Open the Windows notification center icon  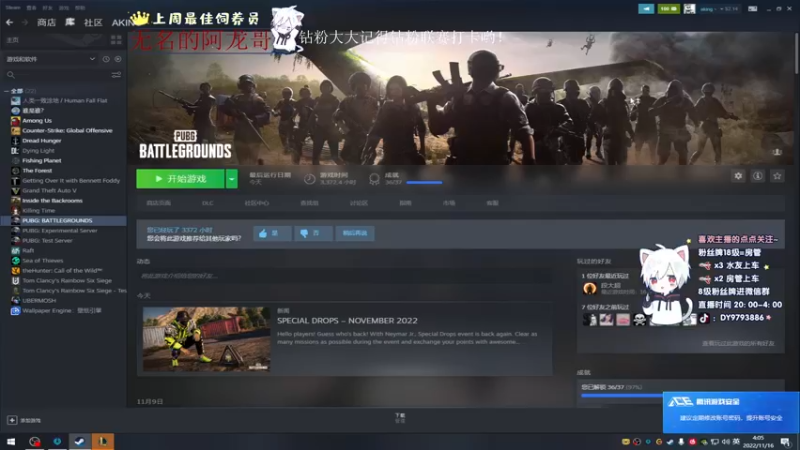coord(785,442)
